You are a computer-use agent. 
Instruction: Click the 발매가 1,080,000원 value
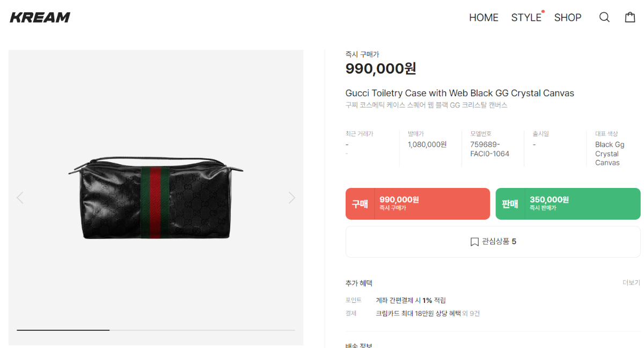point(427,144)
